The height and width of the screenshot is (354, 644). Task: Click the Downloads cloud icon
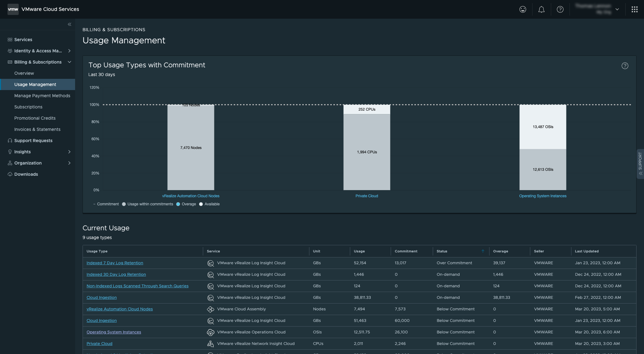(x=10, y=174)
